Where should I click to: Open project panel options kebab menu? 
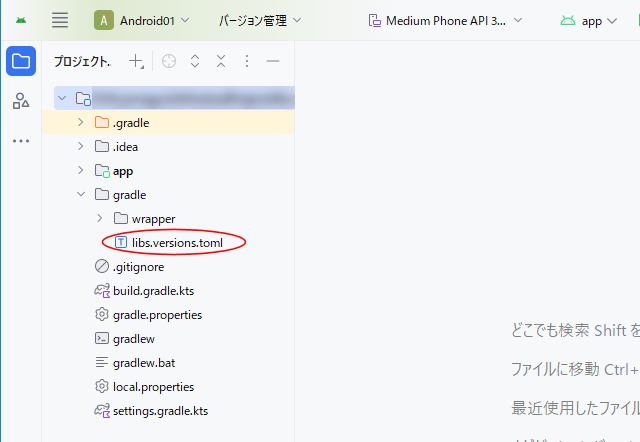pyautogui.click(x=247, y=62)
